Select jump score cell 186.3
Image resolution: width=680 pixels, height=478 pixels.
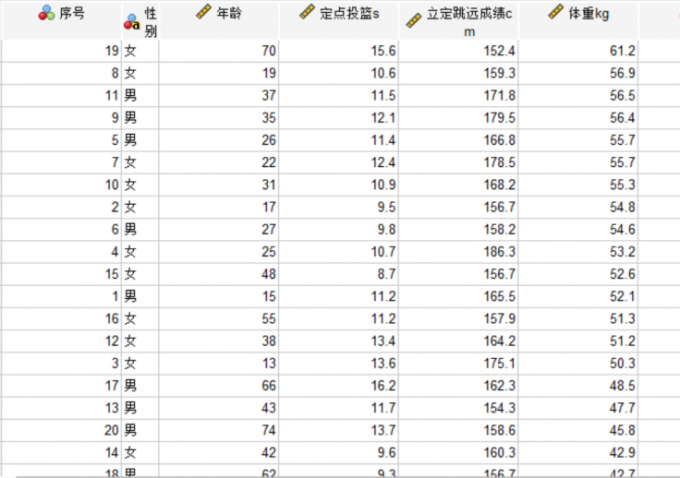click(x=458, y=252)
